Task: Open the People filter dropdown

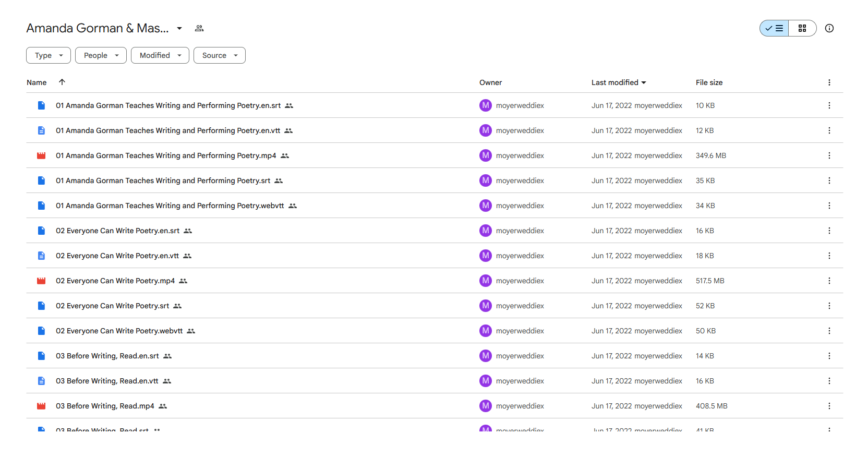Action: [101, 55]
